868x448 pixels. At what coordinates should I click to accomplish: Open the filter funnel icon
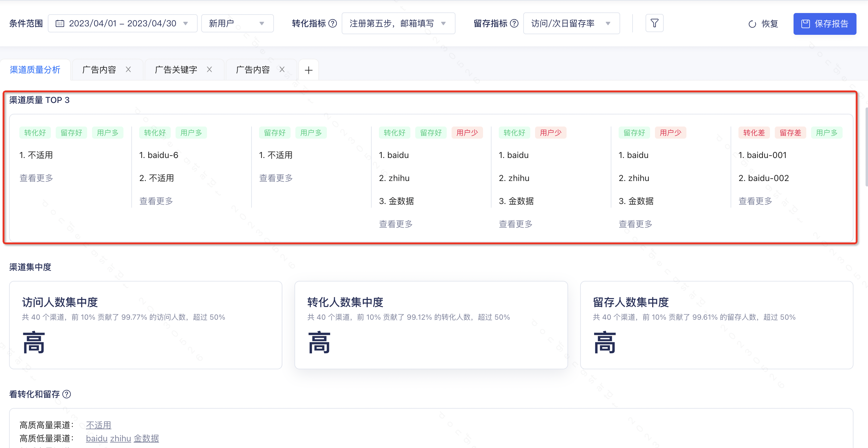654,23
